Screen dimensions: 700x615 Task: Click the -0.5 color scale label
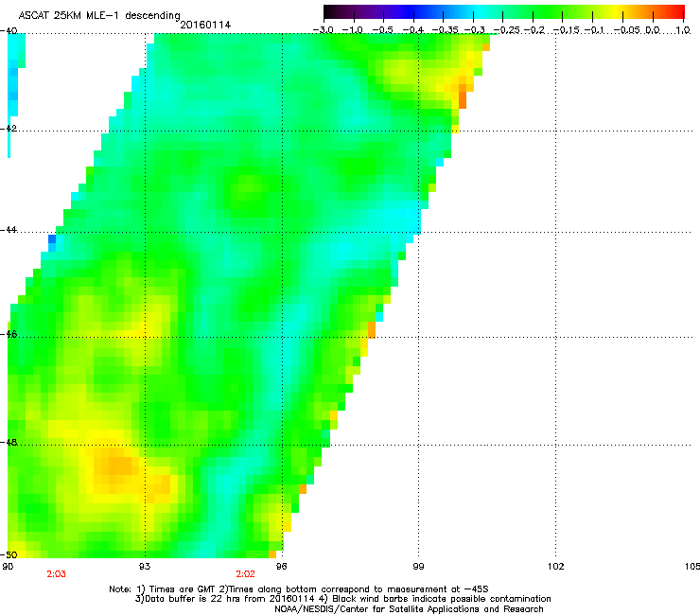point(382,30)
